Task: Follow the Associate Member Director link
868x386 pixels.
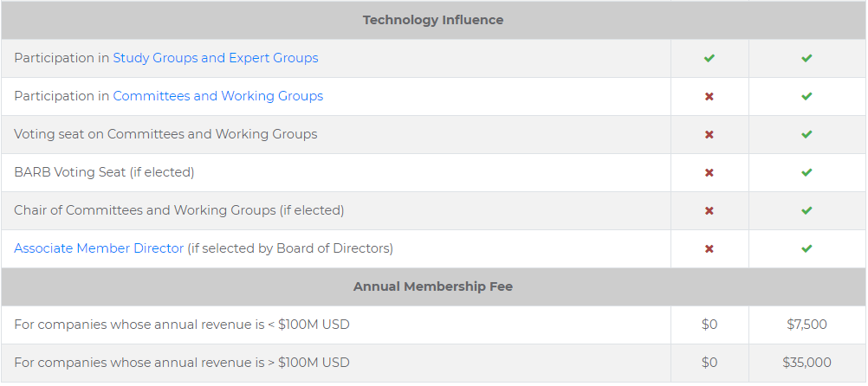Action: 99,248
